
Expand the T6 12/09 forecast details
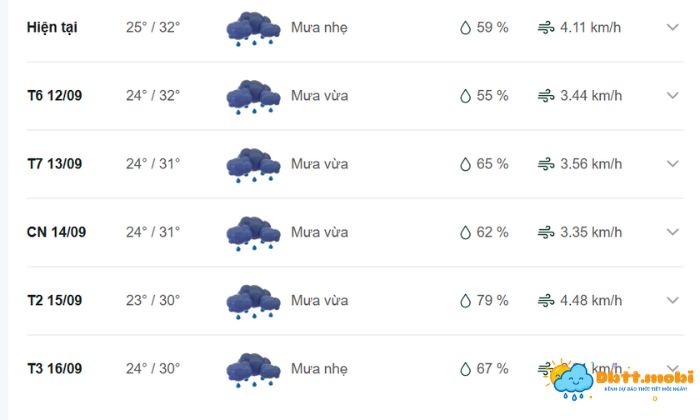[672, 96]
